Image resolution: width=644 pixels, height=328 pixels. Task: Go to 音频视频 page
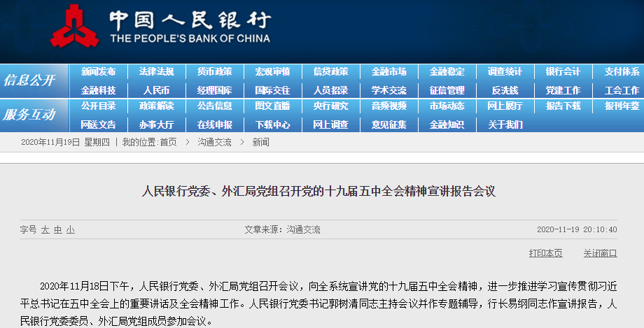[389, 106]
